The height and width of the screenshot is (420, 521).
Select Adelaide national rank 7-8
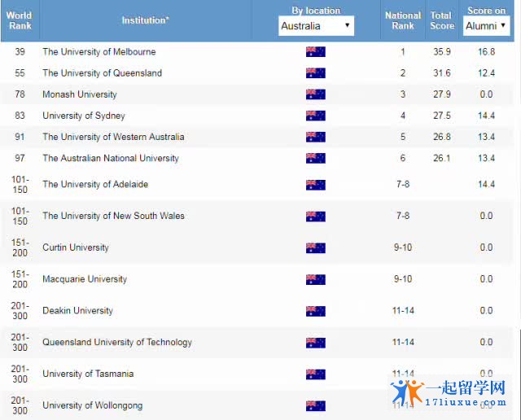403,185
